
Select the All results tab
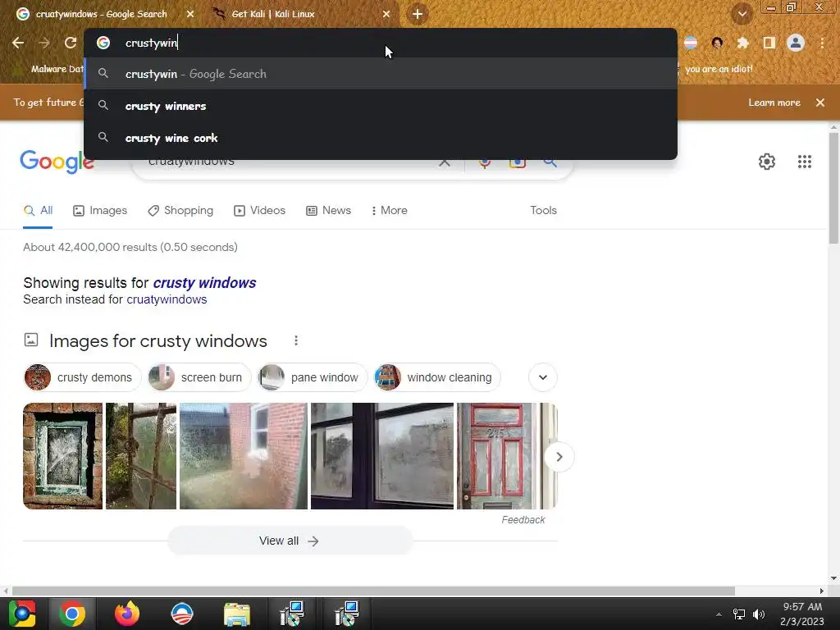point(38,211)
